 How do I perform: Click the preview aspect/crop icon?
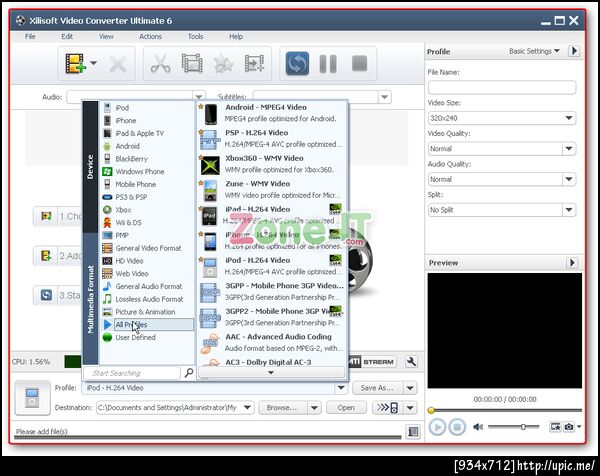click(555, 427)
